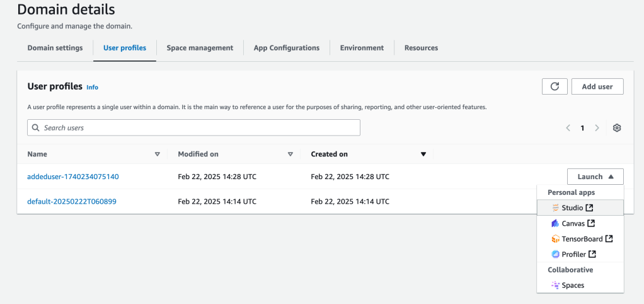Sort by the Modified on column arrow

click(x=290, y=154)
